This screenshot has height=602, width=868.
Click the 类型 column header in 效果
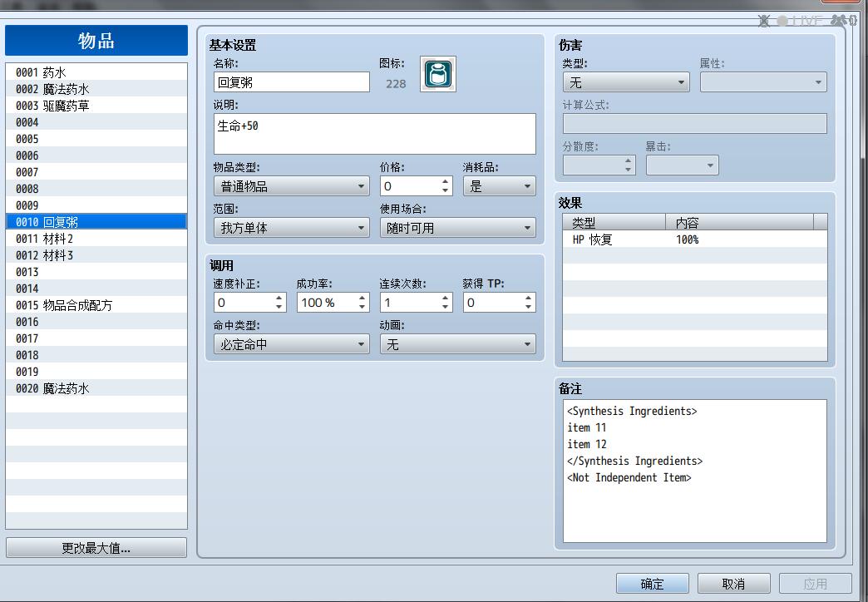pyautogui.click(x=614, y=222)
